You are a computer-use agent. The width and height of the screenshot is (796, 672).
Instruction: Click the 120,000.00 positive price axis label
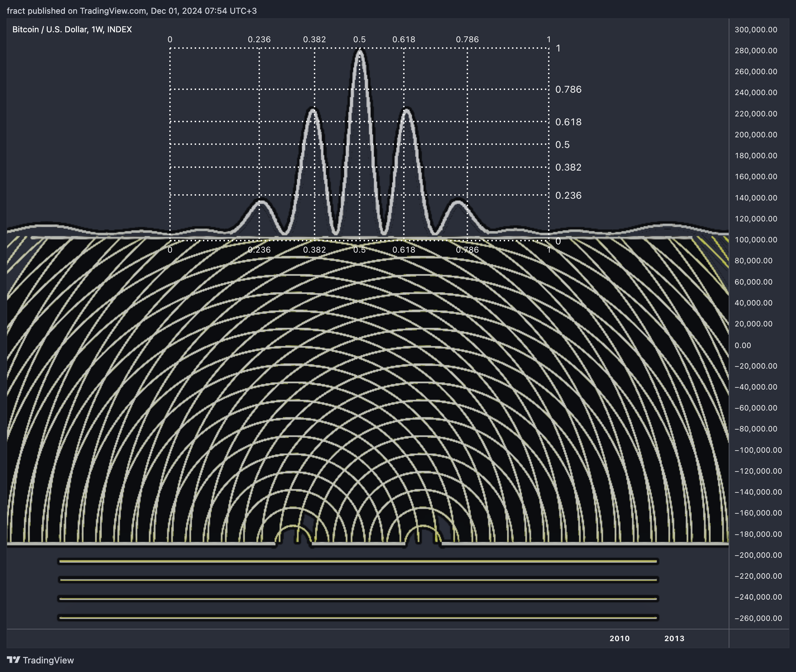click(756, 219)
